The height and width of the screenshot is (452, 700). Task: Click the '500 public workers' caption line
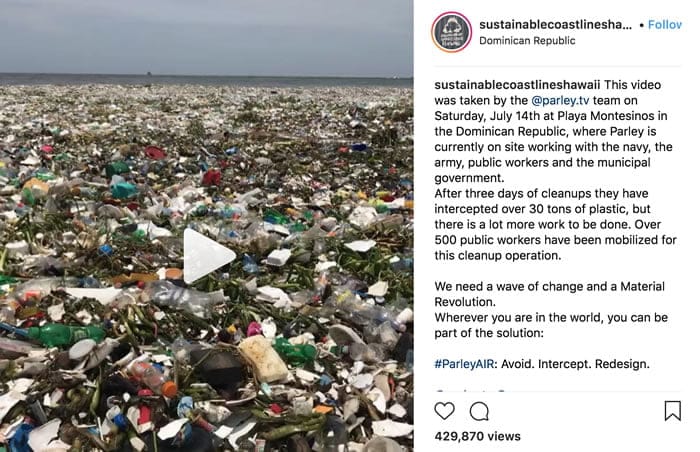pyautogui.click(x=555, y=240)
